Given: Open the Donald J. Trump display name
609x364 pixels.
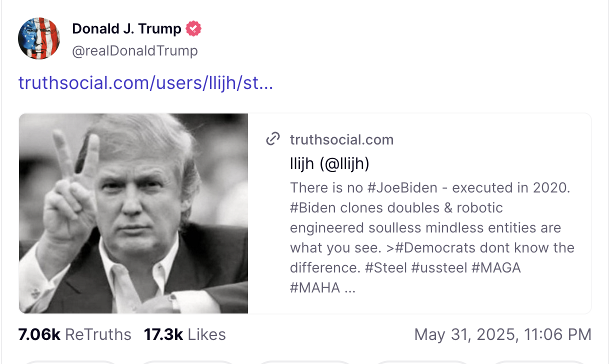Looking at the screenshot, I should 126,29.
